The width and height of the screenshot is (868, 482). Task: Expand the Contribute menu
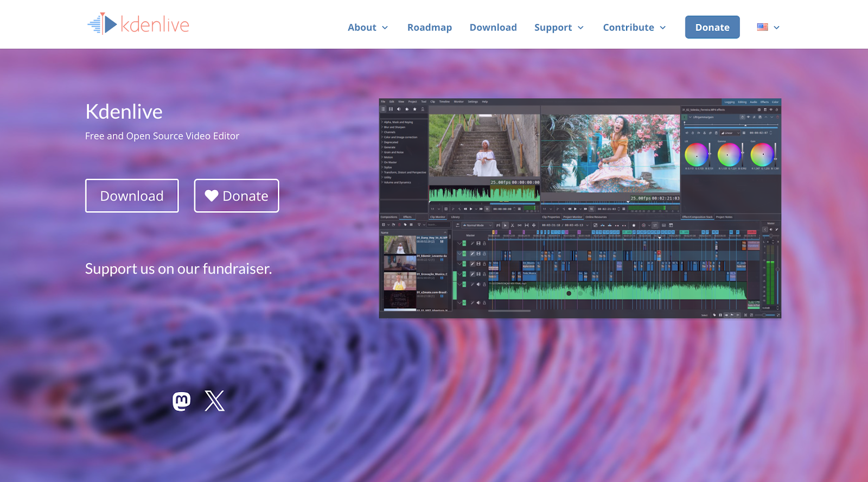[x=634, y=27]
